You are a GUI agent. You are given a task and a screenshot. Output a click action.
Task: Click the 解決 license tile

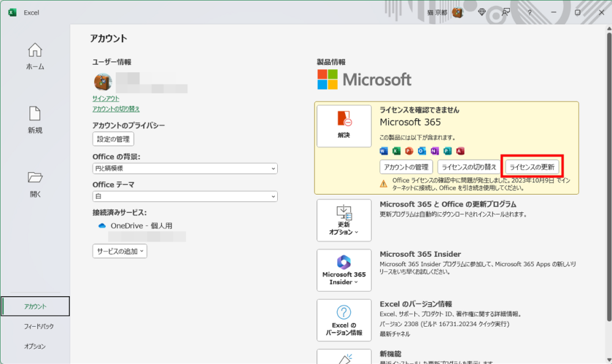pos(344,126)
